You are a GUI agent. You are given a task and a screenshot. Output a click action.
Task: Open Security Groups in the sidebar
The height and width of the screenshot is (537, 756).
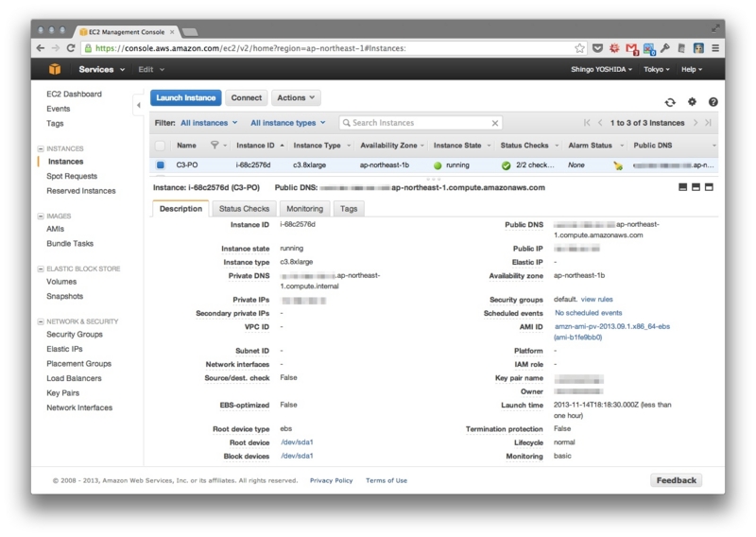[x=75, y=334]
